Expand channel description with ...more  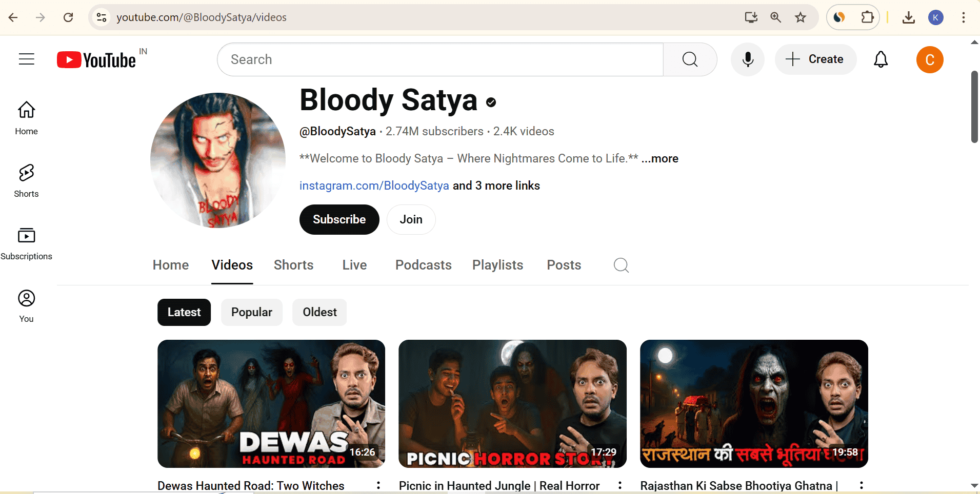click(660, 159)
